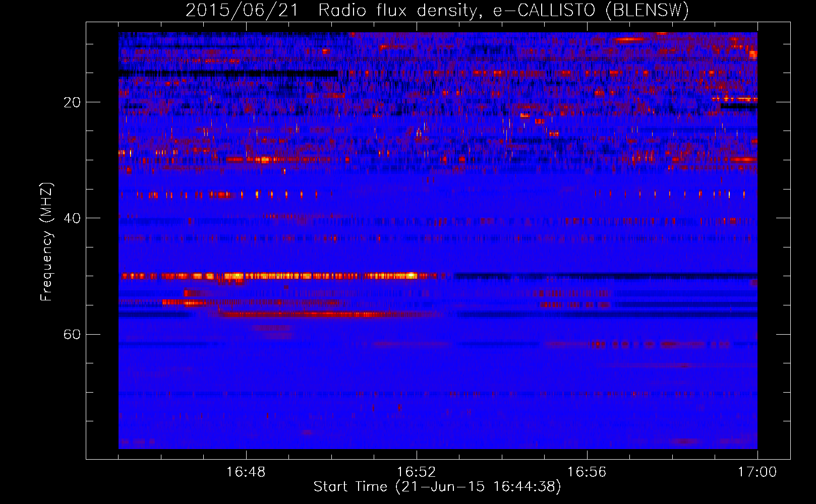Click the 17:00 time tick label
The height and width of the screenshot is (504, 816).
(757, 472)
